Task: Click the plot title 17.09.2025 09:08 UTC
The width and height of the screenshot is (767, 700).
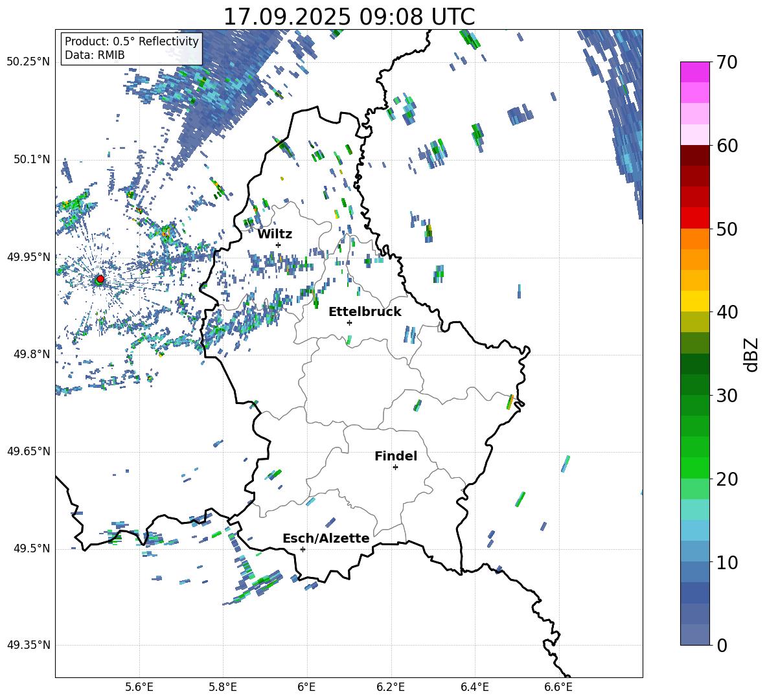Action: point(349,17)
